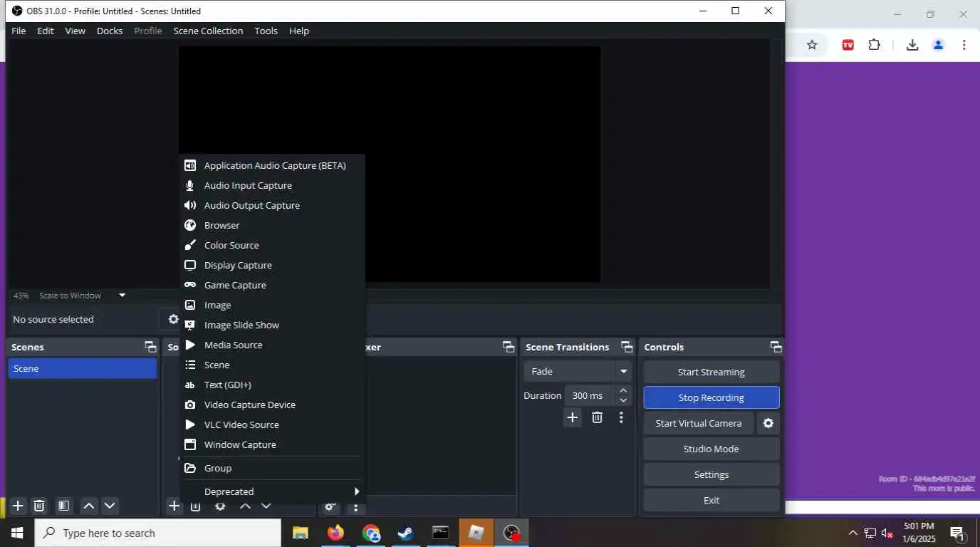Screen dimensions: 980x547
Task: Bookmark page with Chrome star icon
Action: (812, 45)
